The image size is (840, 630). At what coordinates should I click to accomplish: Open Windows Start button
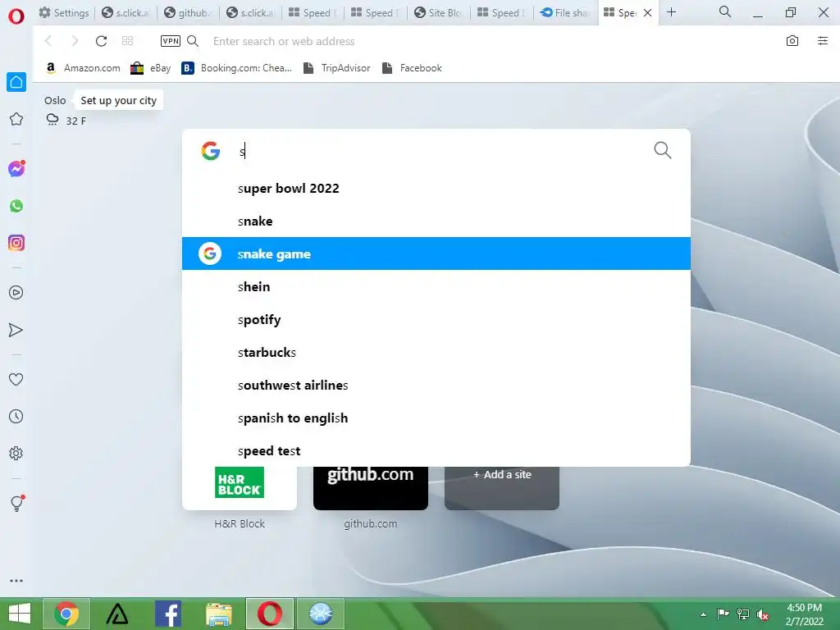point(20,614)
